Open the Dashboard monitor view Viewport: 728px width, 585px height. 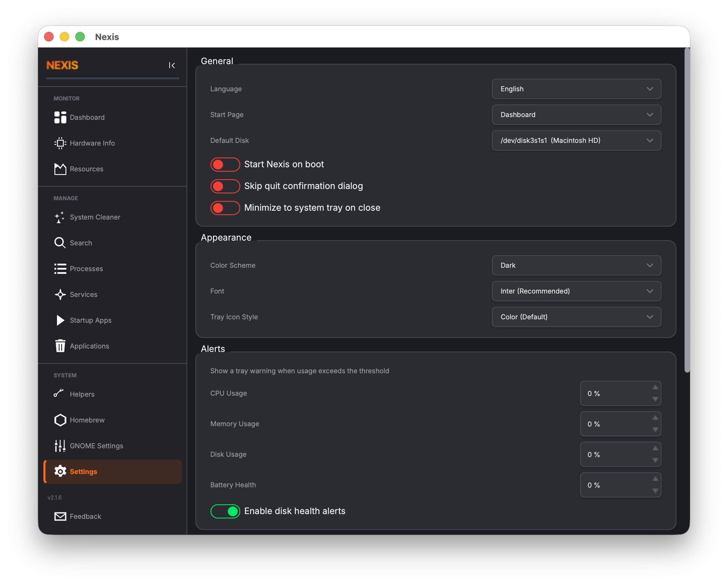tap(87, 117)
